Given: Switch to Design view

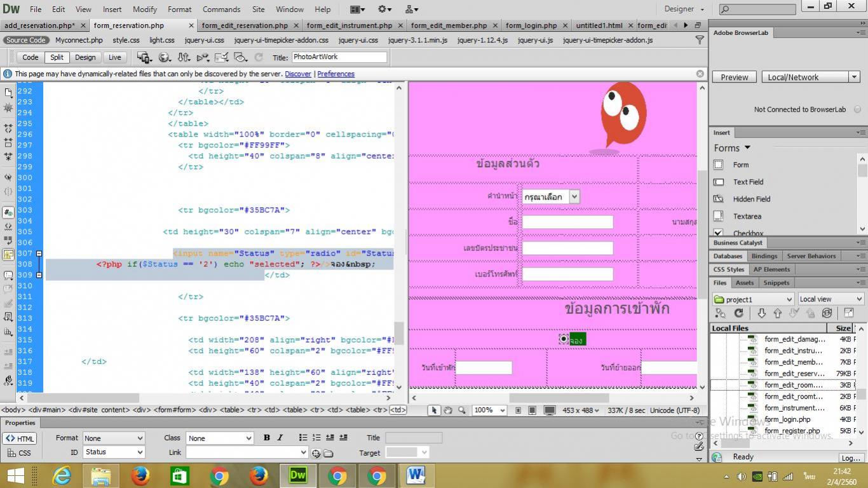Looking at the screenshot, I should (x=85, y=57).
